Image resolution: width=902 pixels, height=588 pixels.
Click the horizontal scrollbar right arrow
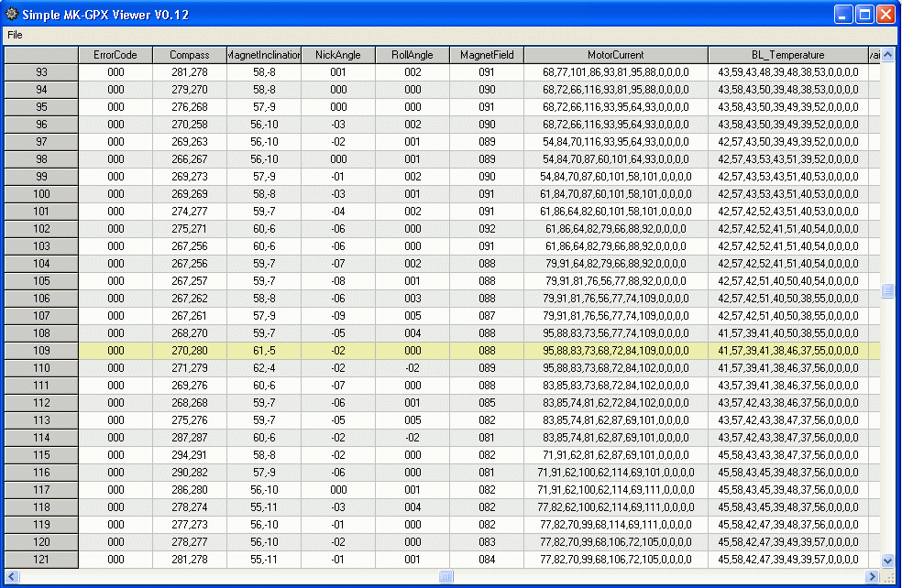pyautogui.click(x=873, y=576)
